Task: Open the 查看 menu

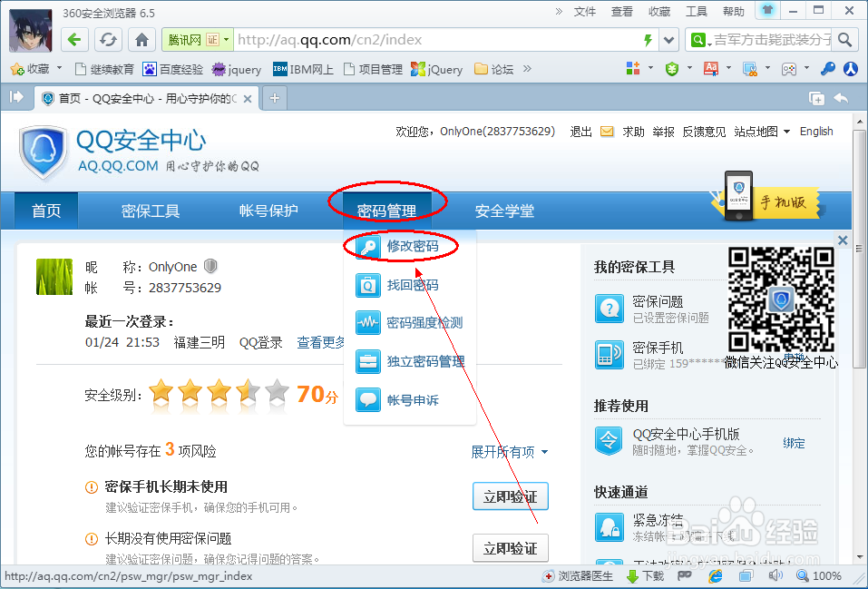Action: (621, 12)
